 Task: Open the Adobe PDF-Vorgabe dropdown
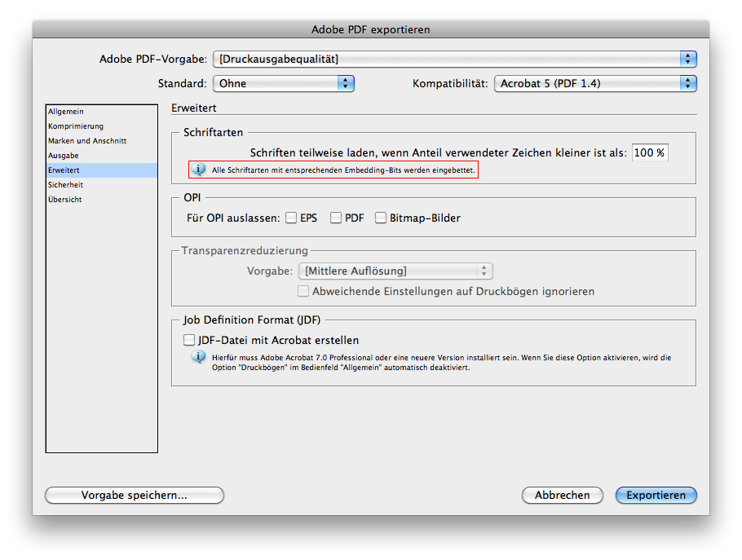[x=454, y=59]
